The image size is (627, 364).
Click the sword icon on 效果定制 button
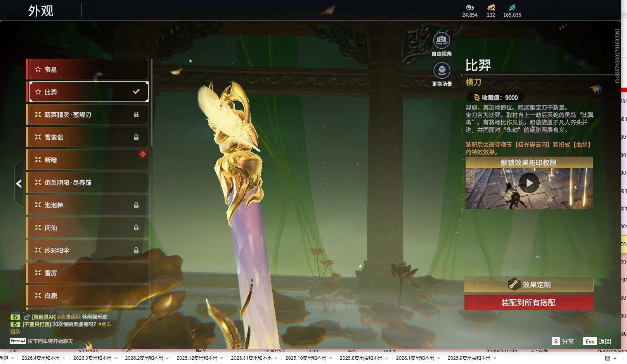[514, 284]
